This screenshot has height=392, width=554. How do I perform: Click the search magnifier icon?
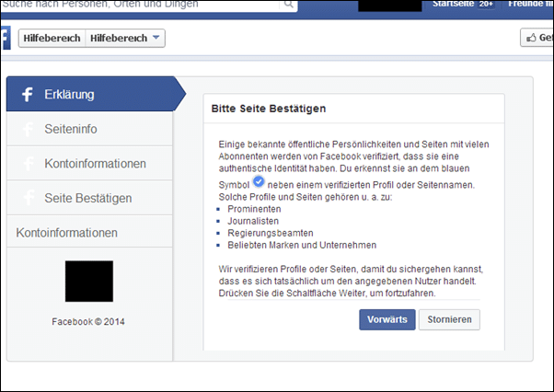[x=288, y=4]
